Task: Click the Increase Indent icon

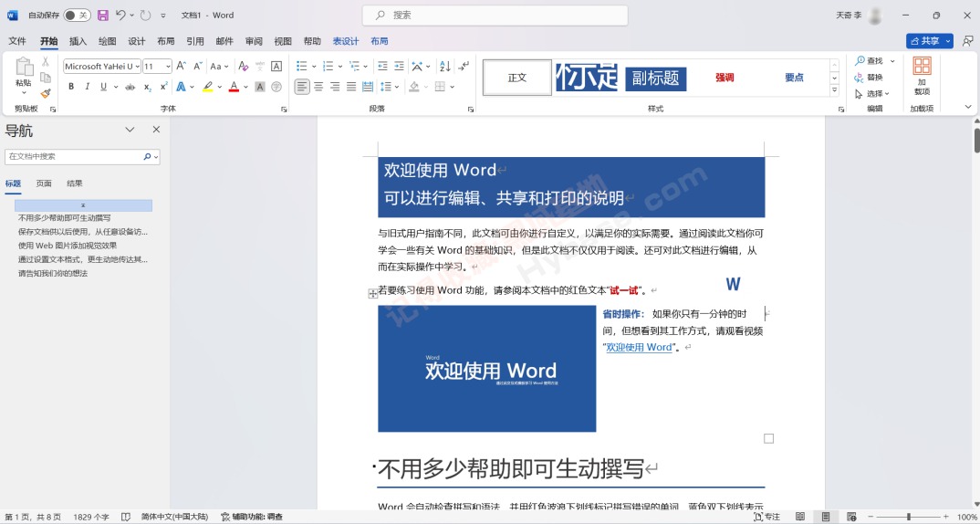Action: coord(400,66)
